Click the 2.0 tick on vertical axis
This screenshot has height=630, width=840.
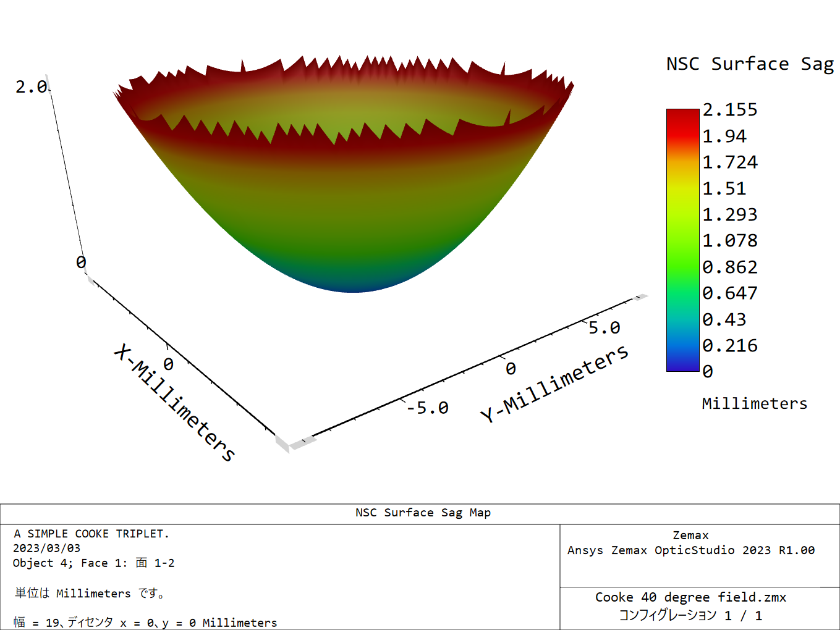point(32,87)
